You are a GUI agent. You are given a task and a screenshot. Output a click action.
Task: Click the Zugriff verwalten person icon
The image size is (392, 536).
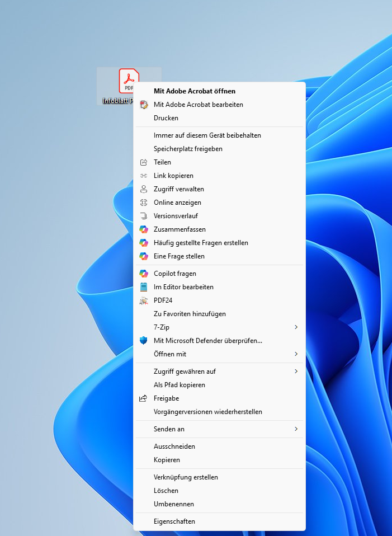tap(144, 189)
